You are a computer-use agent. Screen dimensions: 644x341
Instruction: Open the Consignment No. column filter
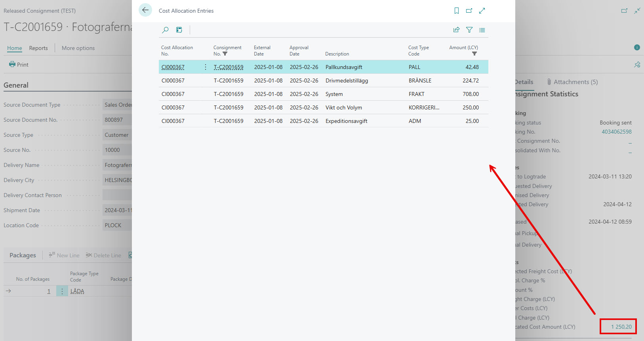pos(225,54)
